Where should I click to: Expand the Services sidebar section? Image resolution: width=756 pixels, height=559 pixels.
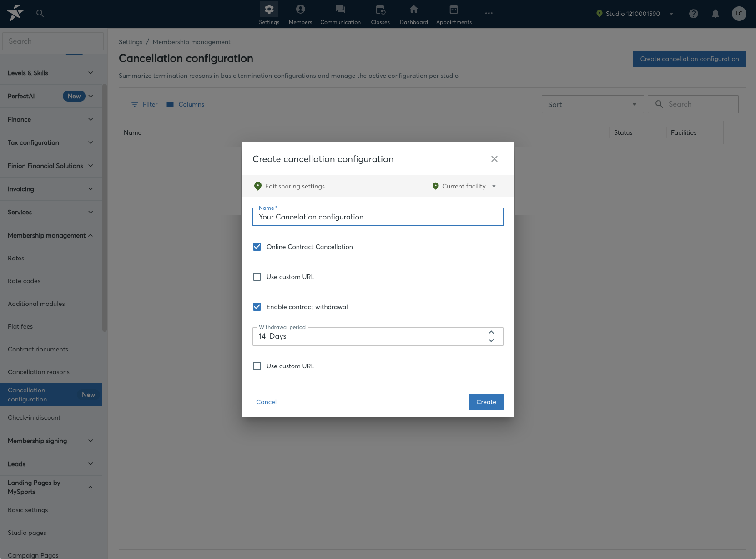(51, 212)
